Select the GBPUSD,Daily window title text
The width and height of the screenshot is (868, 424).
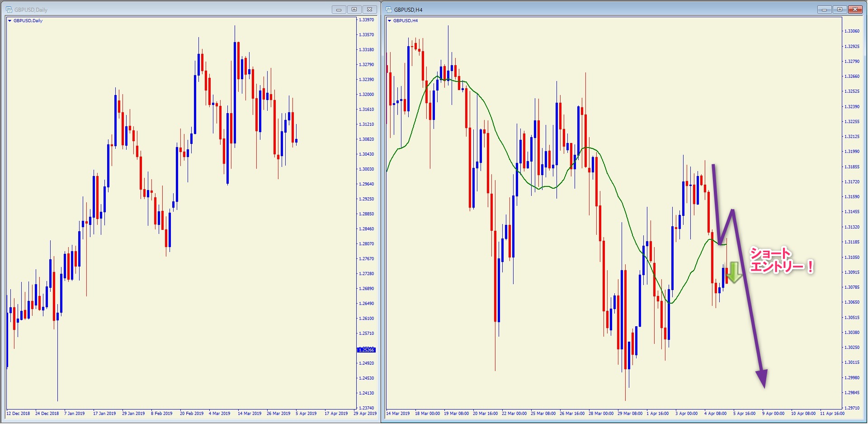[x=31, y=10]
